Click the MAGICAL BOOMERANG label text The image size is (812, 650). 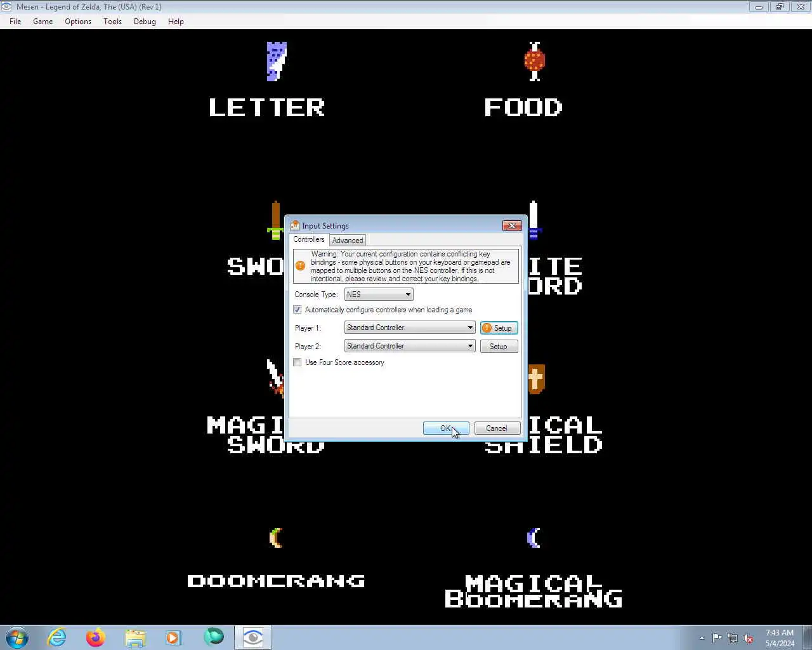click(534, 591)
